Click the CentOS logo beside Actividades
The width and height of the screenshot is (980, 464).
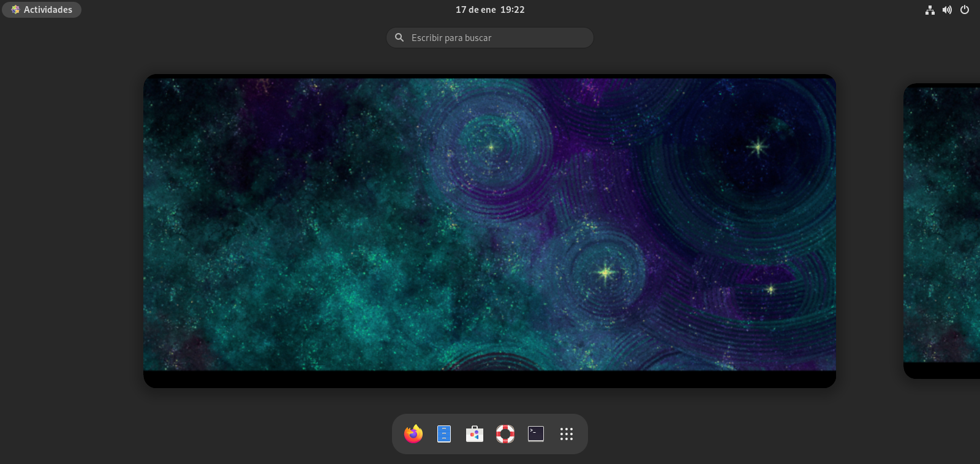(x=15, y=10)
